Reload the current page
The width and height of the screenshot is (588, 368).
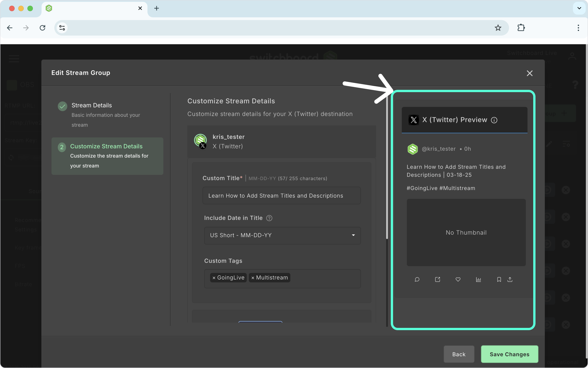click(x=42, y=28)
